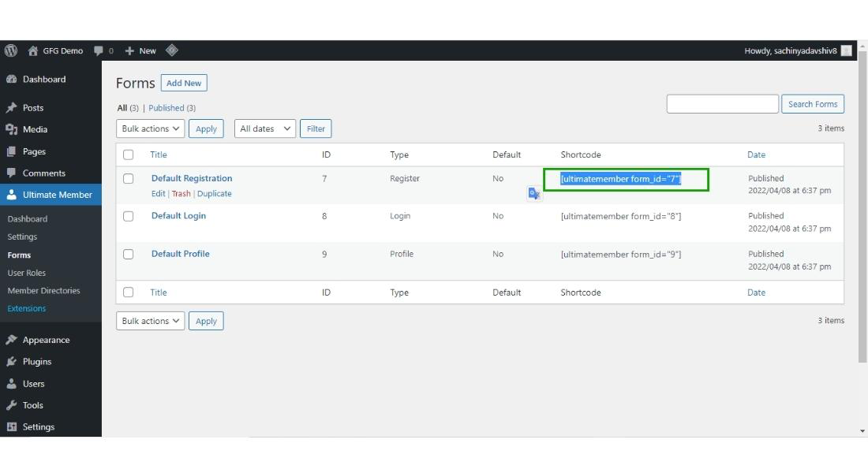Open the user avatar next to Howdy
Viewport: 868px width, 473px height.
[x=846, y=50]
